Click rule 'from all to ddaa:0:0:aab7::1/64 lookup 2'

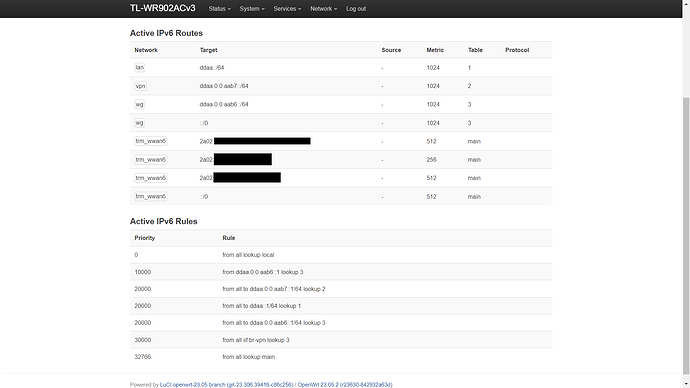click(274, 289)
